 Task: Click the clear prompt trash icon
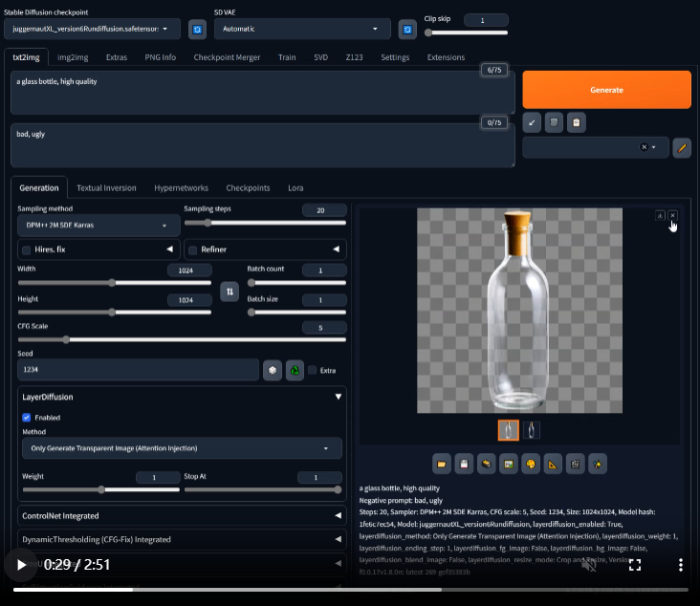point(554,122)
